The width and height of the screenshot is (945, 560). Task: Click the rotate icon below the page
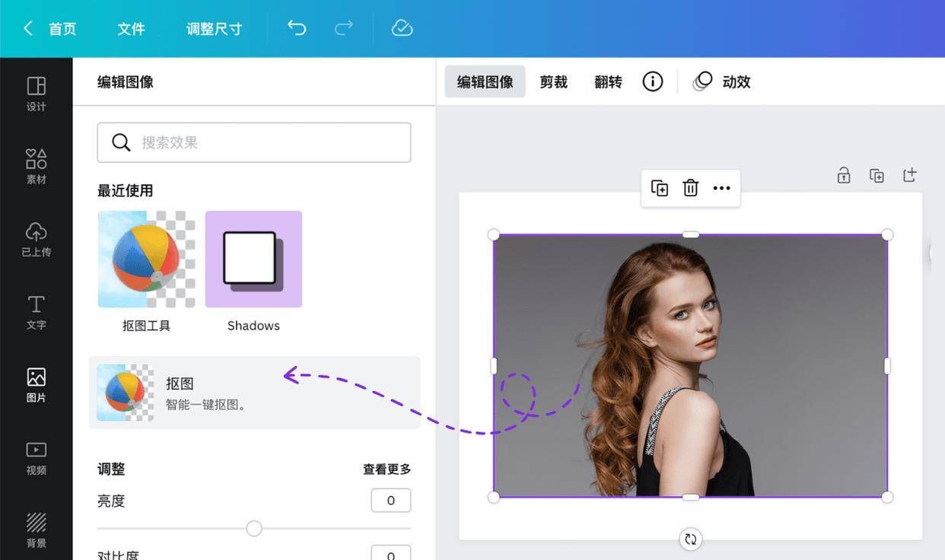click(x=690, y=539)
